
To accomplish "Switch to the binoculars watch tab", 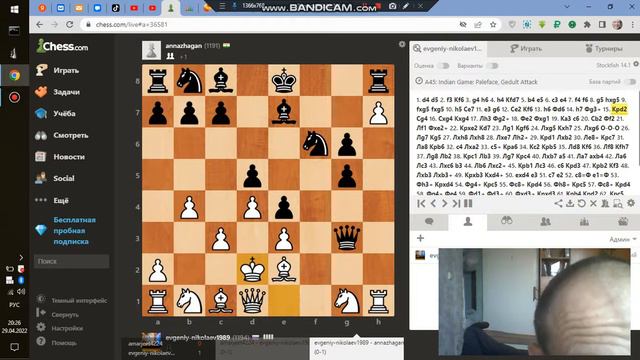I will [507, 221].
